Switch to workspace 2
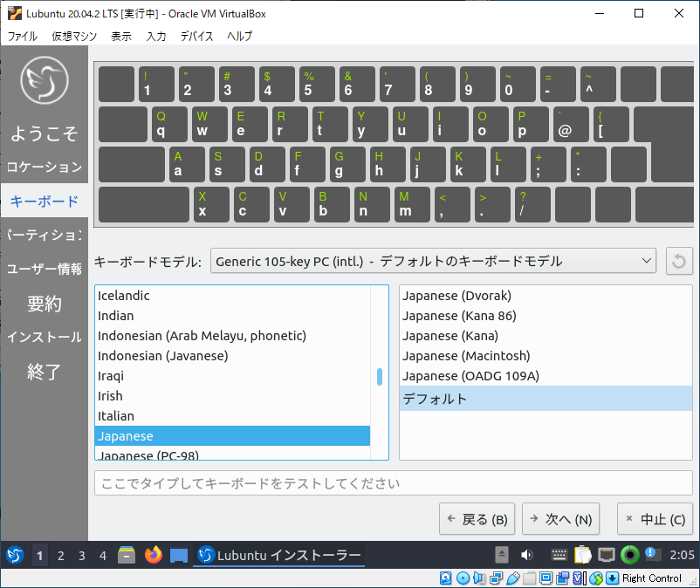 pos(61,556)
